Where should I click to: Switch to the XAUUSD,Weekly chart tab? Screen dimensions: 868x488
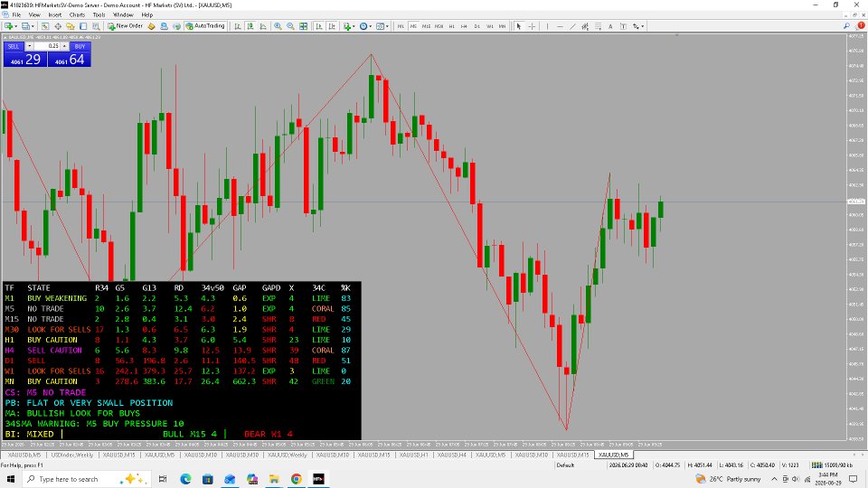click(x=287, y=455)
